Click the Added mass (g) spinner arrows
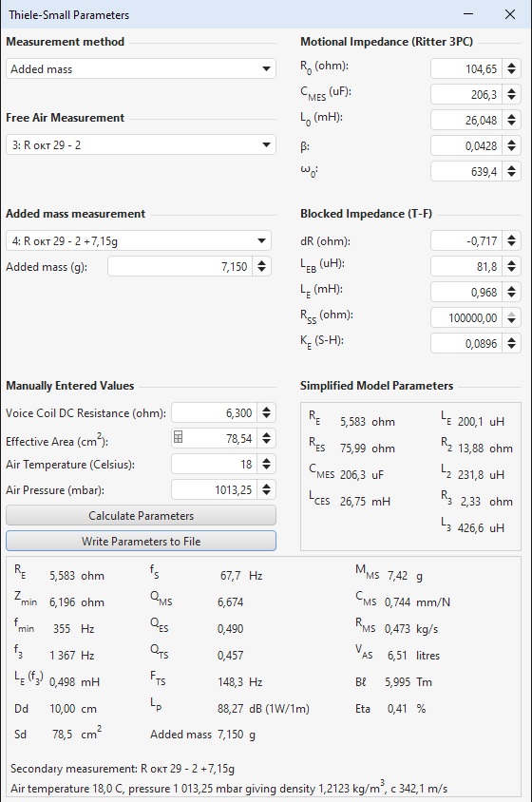The height and width of the screenshot is (802, 532). pos(261,266)
